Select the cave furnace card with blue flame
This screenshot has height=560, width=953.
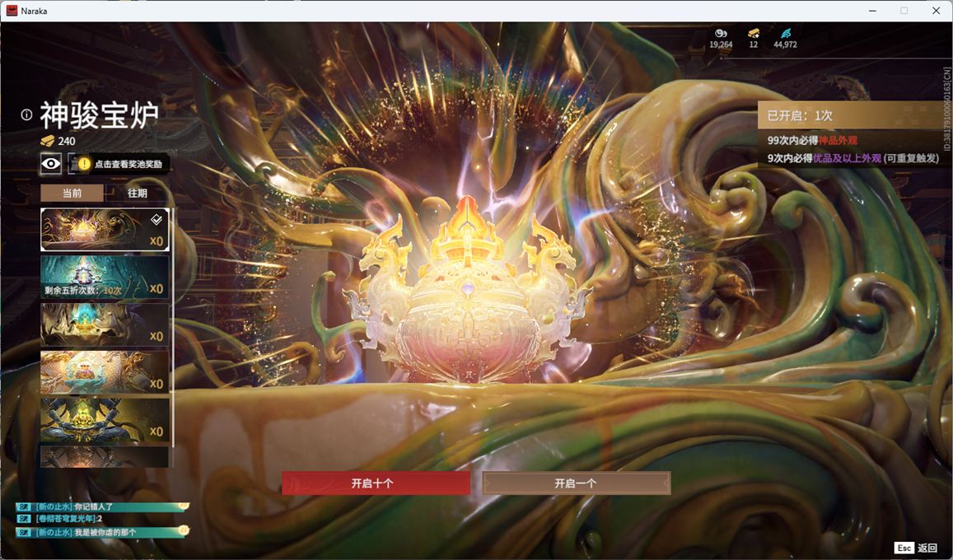pos(105,324)
